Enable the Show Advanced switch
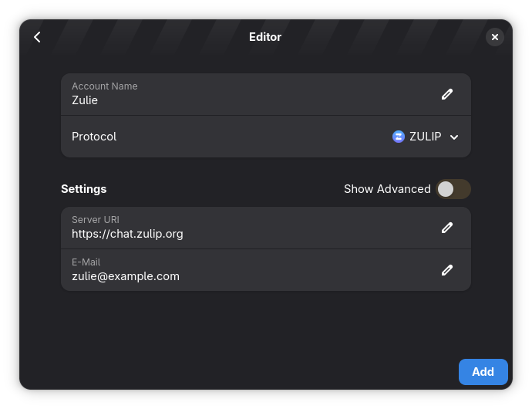This screenshot has width=532, height=409. pyautogui.click(x=453, y=189)
